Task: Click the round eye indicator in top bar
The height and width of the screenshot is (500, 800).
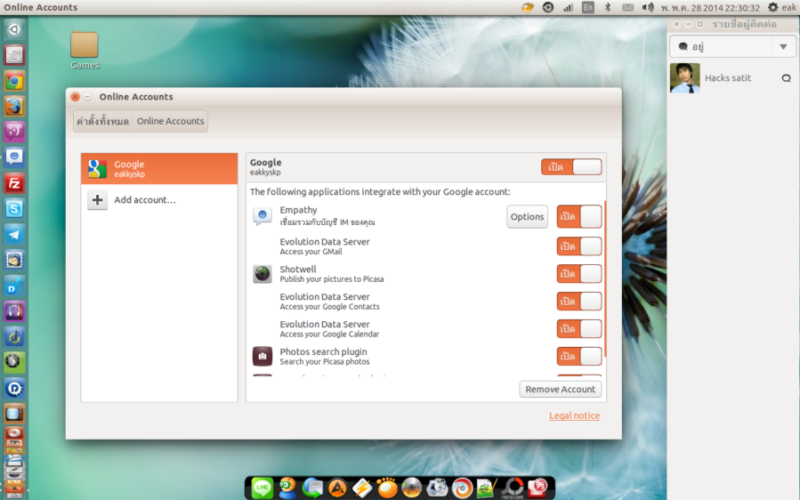Action: 548,7
